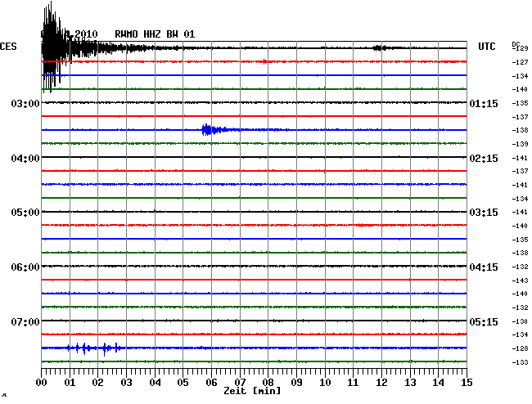Select the 01 minute axis label
This screenshot has width=532, height=404.
click(x=70, y=383)
